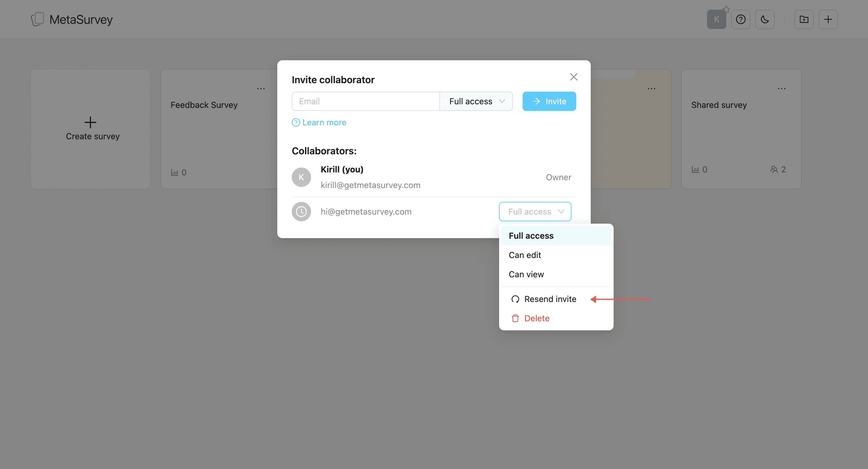Select Can view permission option
This screenshot has height=469, width=868.
(x=526, y=274)
